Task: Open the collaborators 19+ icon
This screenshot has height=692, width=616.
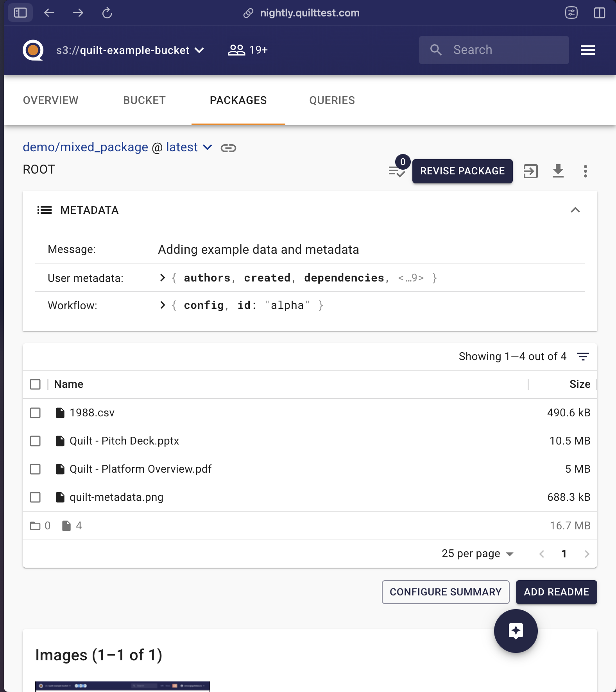Action: 248,50
